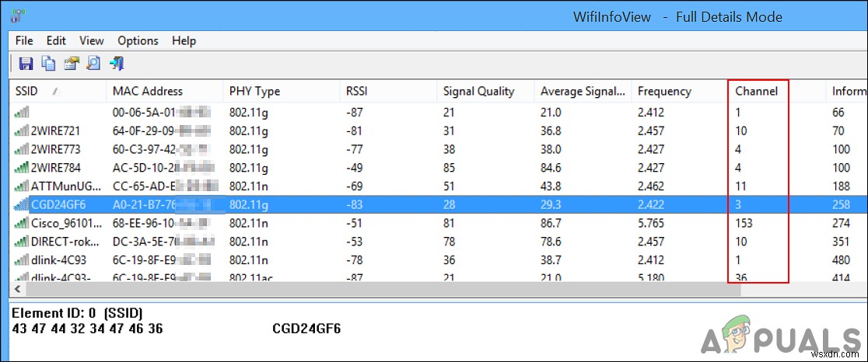Open the View menu
This screenshot has width=868, height=362.
pyautogui.click(x=91, y=40)
